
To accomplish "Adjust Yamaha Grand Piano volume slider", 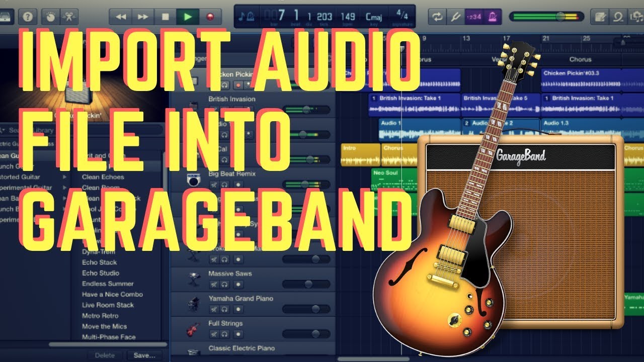I will tap(306, 309).
